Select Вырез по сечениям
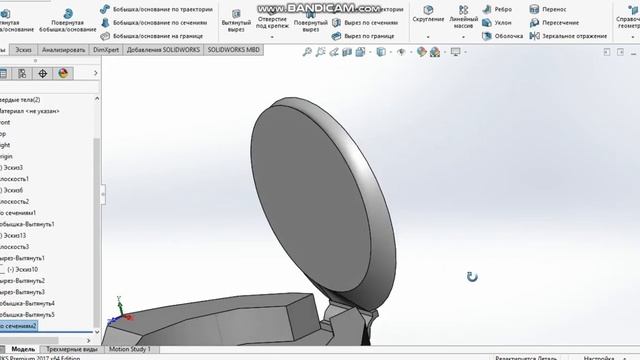Viewport: 640px width, 360px height. (364, 22)
